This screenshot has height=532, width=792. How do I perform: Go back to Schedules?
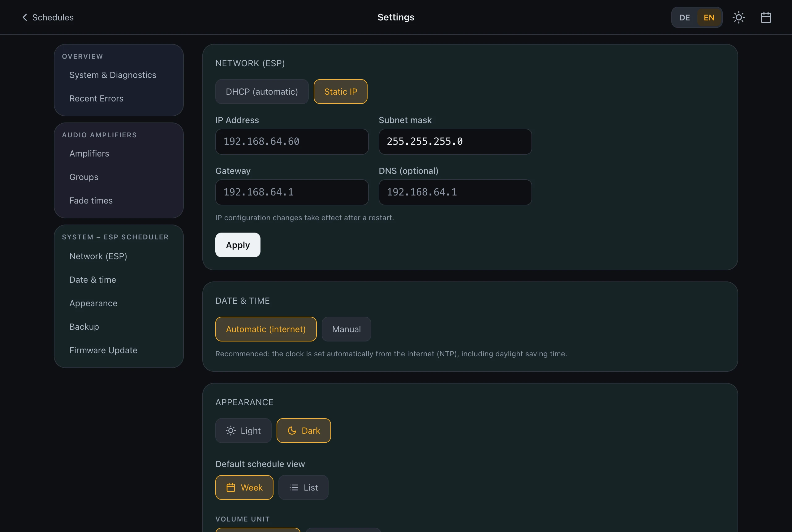click(48, 17)
